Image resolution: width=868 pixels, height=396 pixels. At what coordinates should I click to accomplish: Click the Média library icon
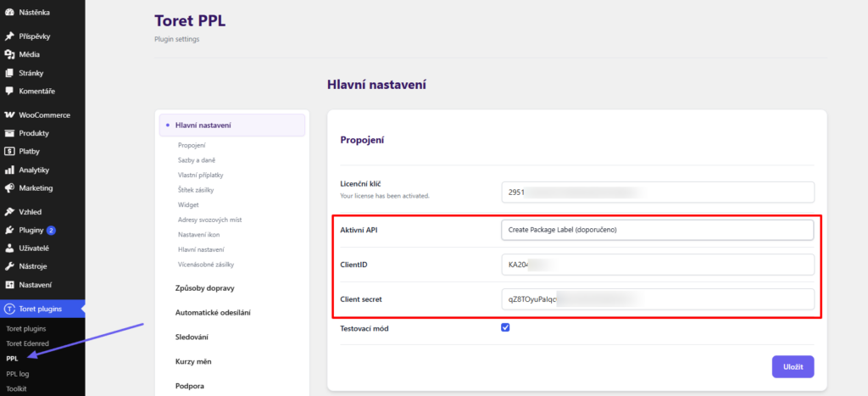pos(8,55)
